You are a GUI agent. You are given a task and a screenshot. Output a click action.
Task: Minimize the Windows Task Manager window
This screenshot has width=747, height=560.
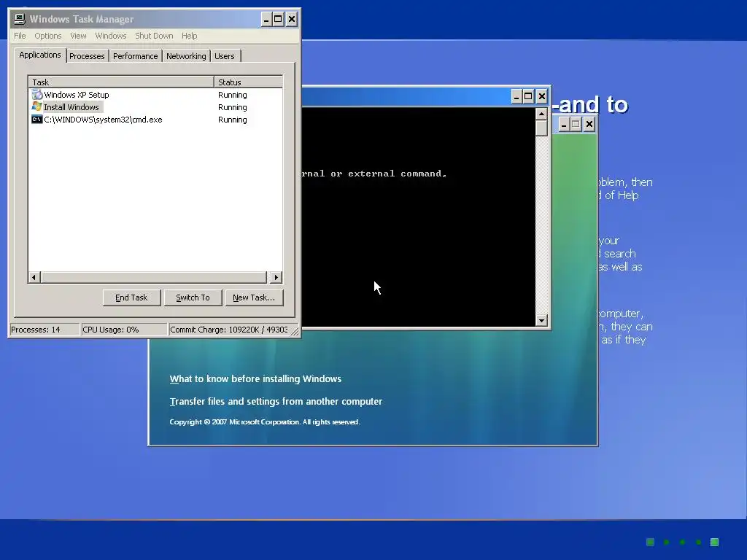click(x=266, y=19)
